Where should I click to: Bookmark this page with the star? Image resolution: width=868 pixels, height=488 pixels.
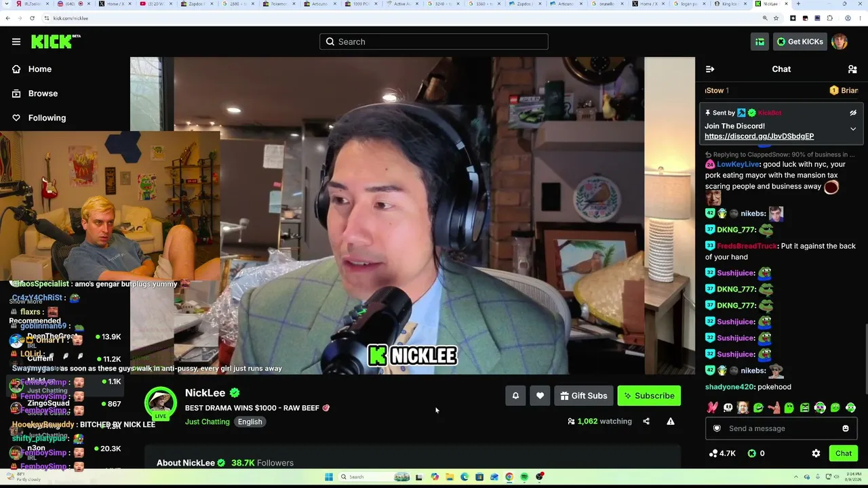click(x=776, y=18)
